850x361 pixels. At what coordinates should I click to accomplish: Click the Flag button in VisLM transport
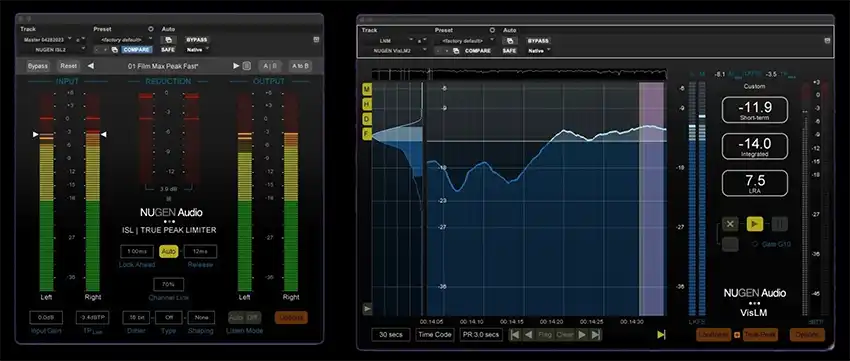pos(545,335)
